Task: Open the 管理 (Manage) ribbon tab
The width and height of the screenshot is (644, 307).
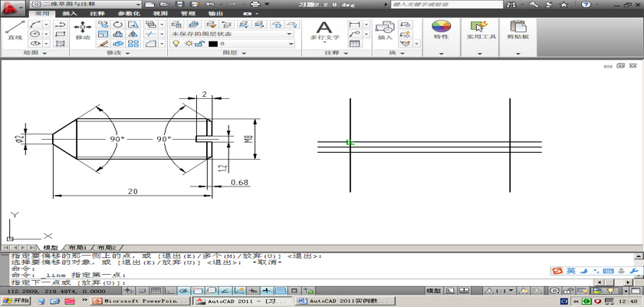Action: (x=188, y=13)
